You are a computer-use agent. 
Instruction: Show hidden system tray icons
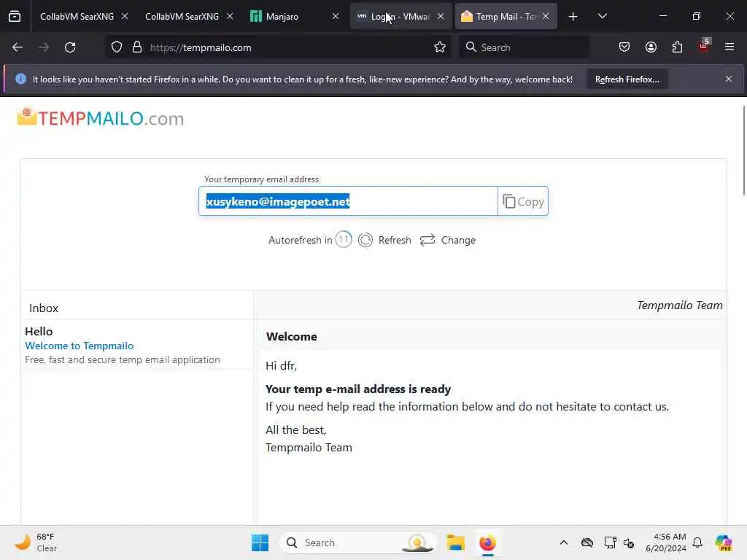pos(564,542)
